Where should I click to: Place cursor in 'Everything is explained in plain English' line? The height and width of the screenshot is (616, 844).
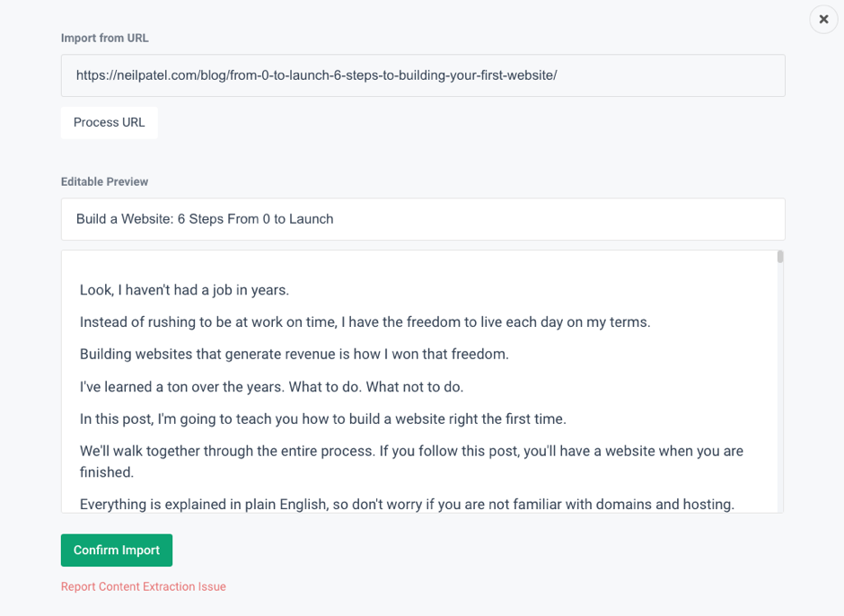(407, 505)
